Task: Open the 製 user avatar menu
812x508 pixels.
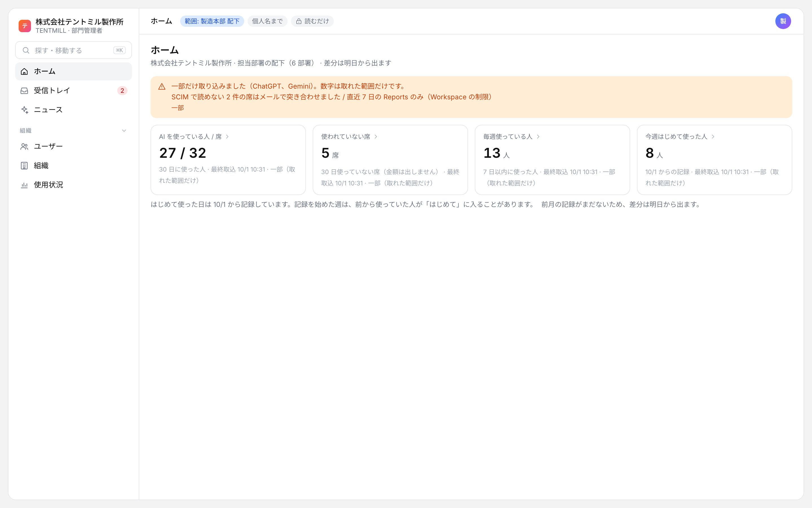Action: pos(783,21)
